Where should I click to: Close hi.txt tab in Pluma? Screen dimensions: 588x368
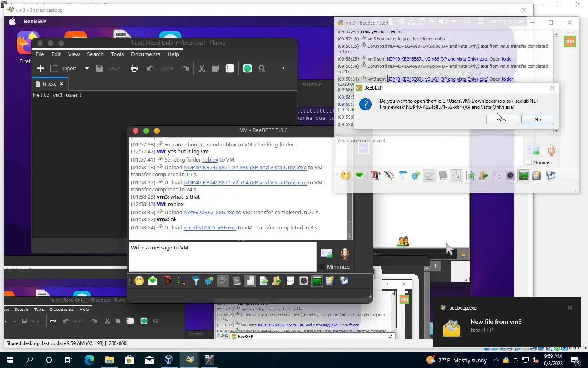62,84
